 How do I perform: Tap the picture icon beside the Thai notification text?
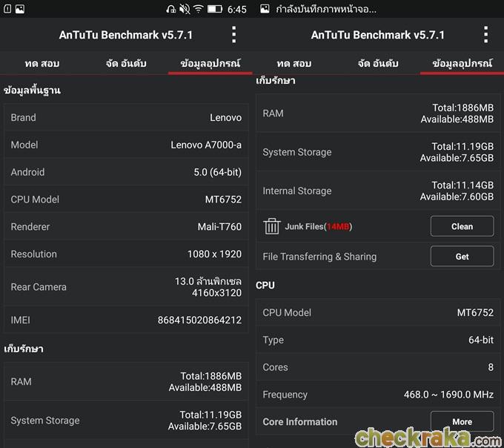click(265, 9)
